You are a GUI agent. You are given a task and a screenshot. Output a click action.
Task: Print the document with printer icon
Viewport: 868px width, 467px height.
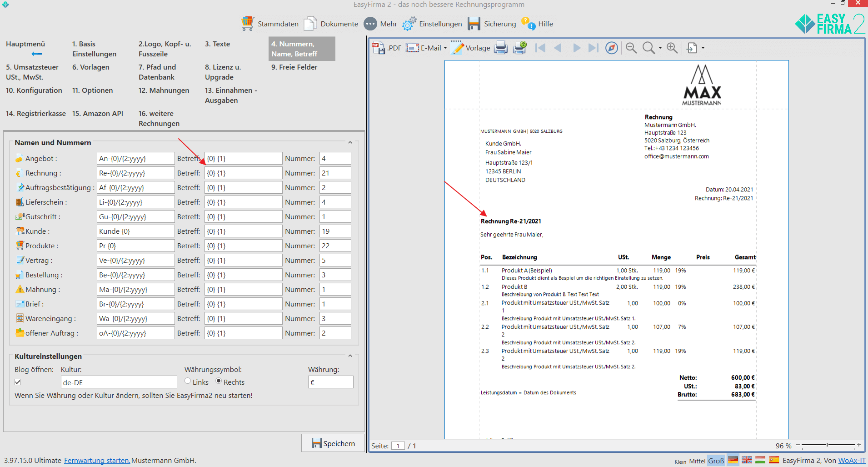[501, 48]
